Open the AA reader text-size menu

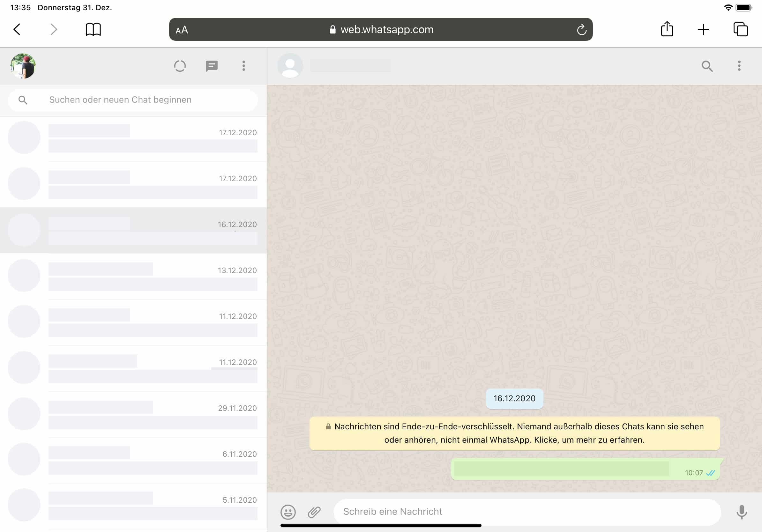pos(182,30)
